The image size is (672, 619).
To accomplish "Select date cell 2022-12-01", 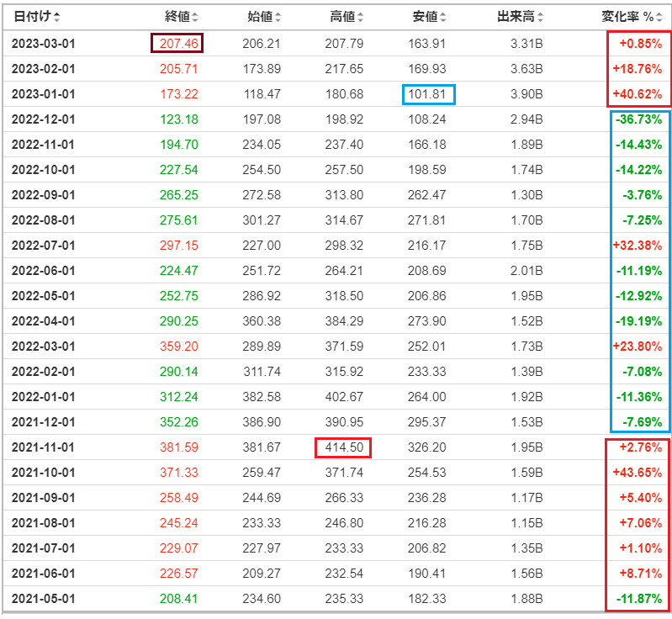I will point(43,119).
